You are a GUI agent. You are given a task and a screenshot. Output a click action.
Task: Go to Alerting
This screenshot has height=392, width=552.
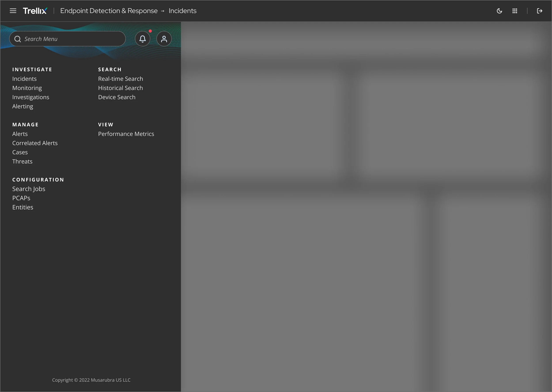pyautogui.click(x=23, y=106)
